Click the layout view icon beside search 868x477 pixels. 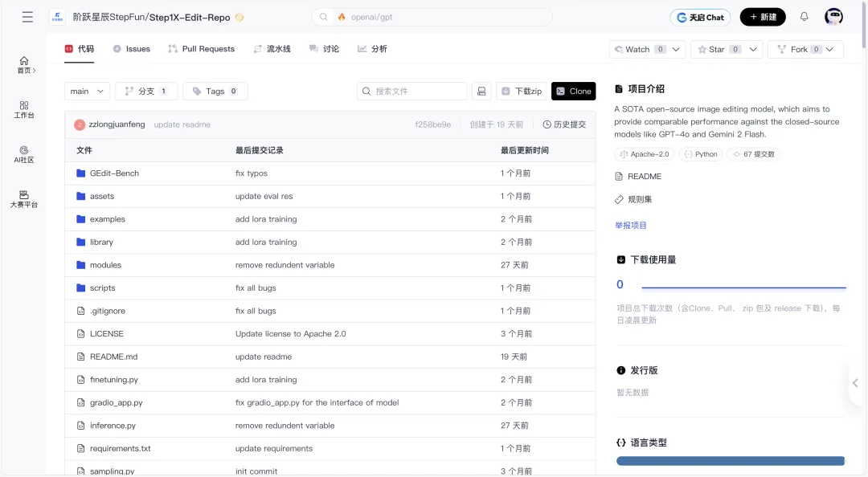click(481, 92)
